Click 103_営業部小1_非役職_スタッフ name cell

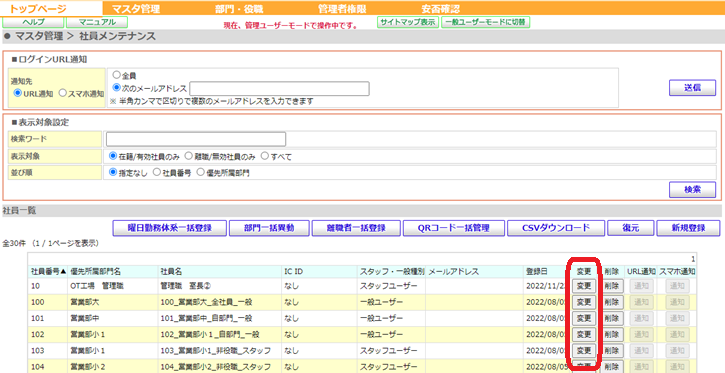pyautogui.click(x=215, y=351)
